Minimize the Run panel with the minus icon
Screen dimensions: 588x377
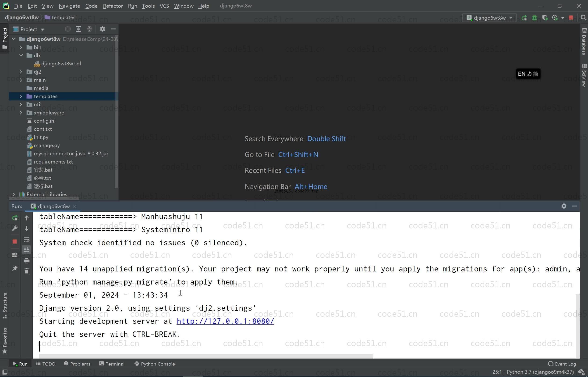click(x=575, y=206)
